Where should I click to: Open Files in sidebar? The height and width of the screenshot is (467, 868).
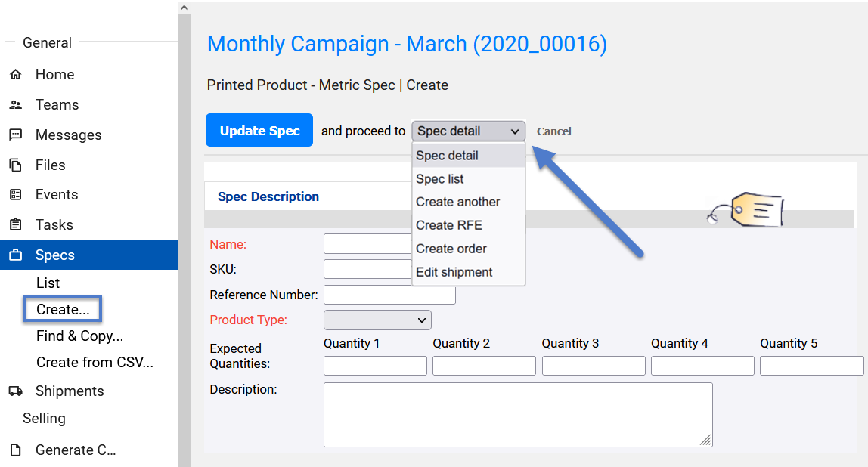coord(51,165)
